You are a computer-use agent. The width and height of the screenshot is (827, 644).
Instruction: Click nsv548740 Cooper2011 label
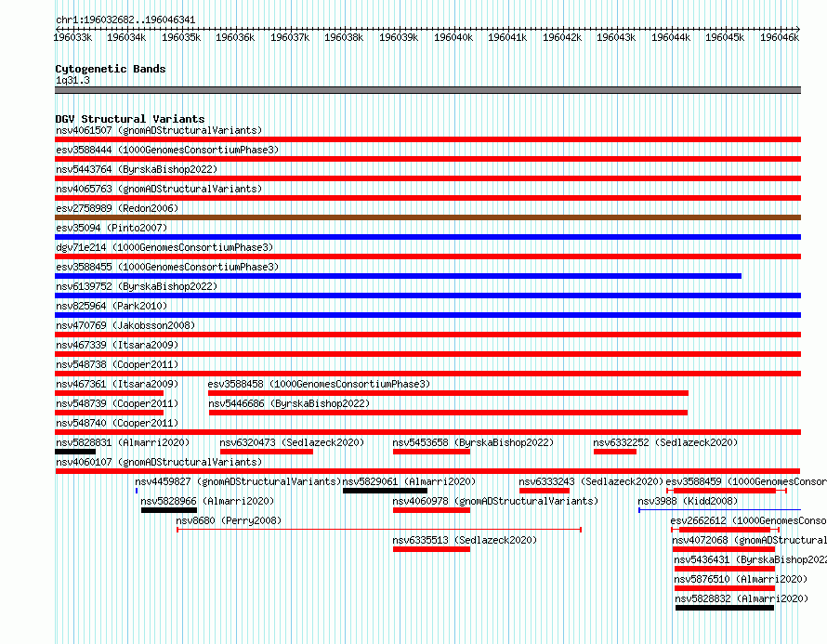point(117,423)
